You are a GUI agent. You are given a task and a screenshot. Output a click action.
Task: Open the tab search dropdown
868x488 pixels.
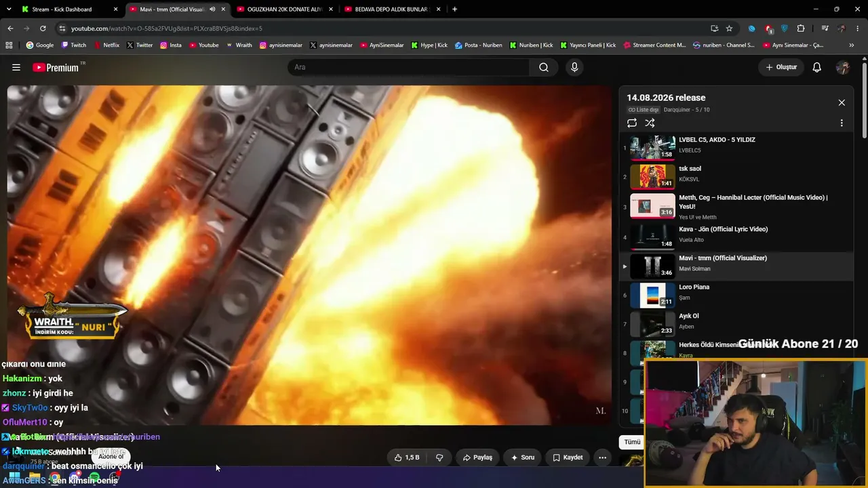coord(7,9)
